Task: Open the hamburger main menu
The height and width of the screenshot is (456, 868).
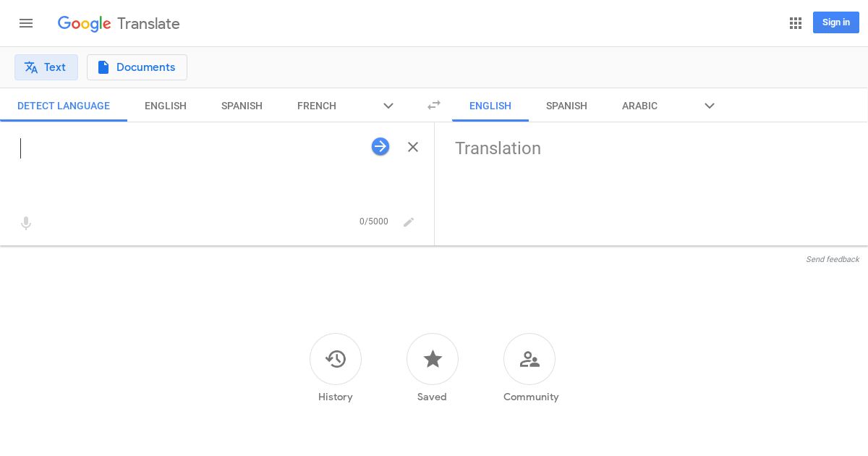Action: pos(26,23)
